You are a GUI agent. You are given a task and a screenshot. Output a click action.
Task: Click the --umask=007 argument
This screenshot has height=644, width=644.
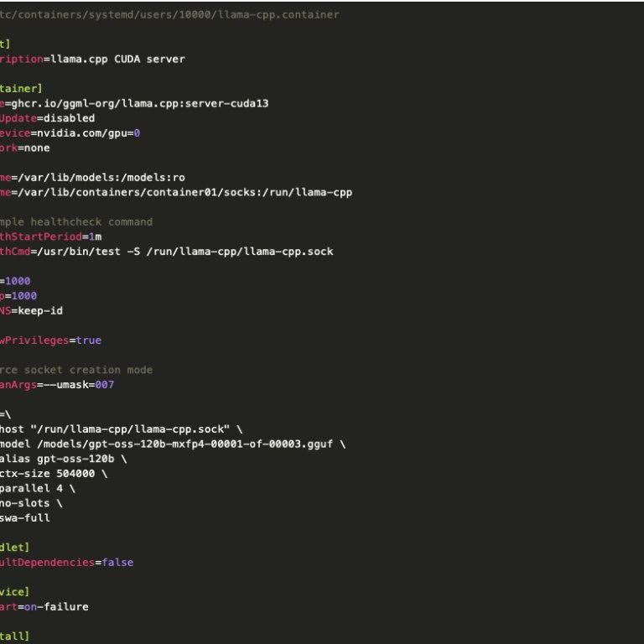tap(79, 384)
